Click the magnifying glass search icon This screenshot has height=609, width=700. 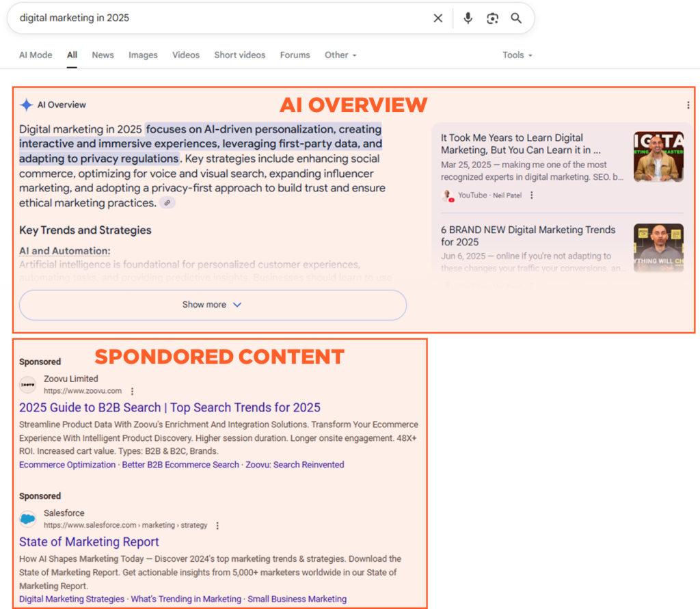(516, 18)
